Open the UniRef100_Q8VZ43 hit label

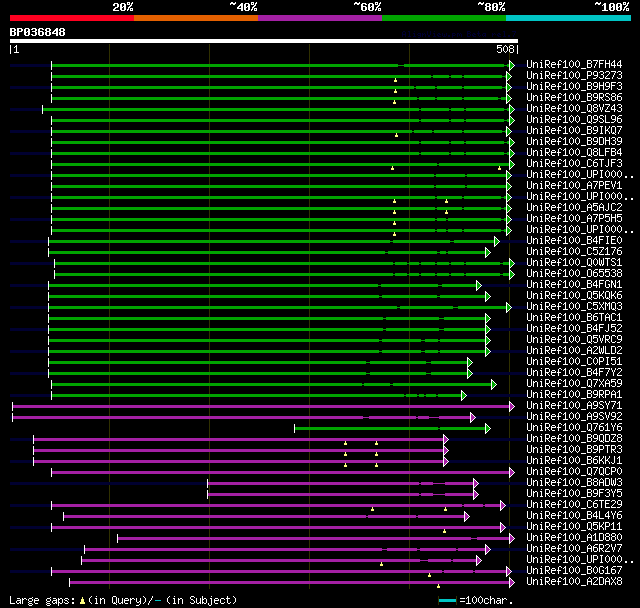click(x=574, y=109)
